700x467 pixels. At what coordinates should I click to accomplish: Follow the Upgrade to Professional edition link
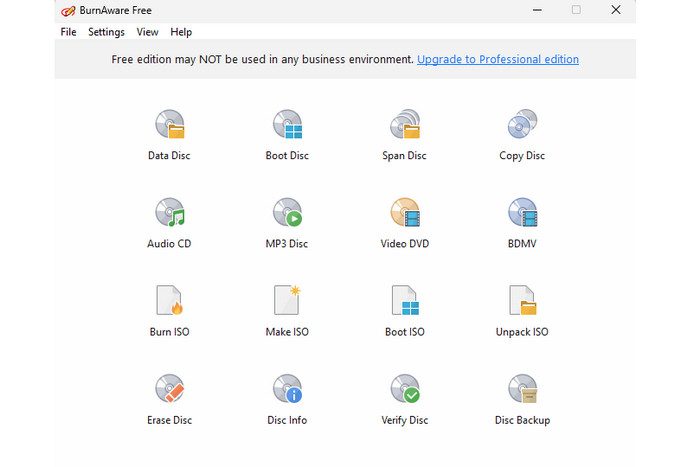pos(497,59)
